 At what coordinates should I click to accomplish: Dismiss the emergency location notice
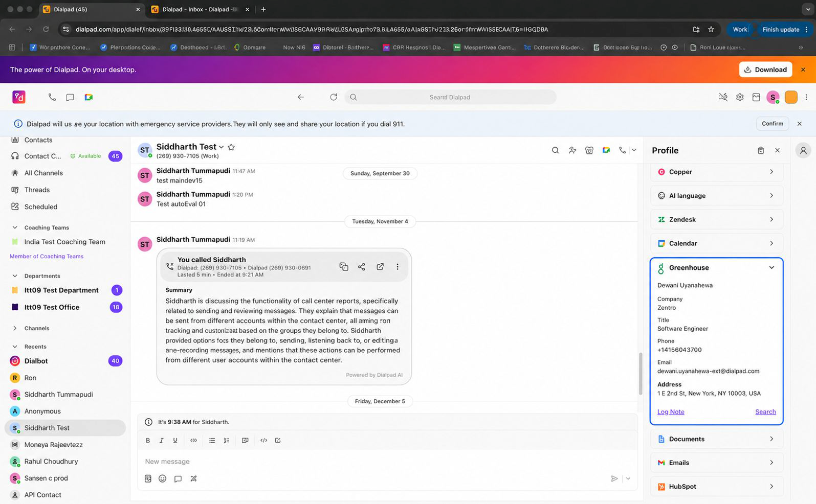pos(800,124)
